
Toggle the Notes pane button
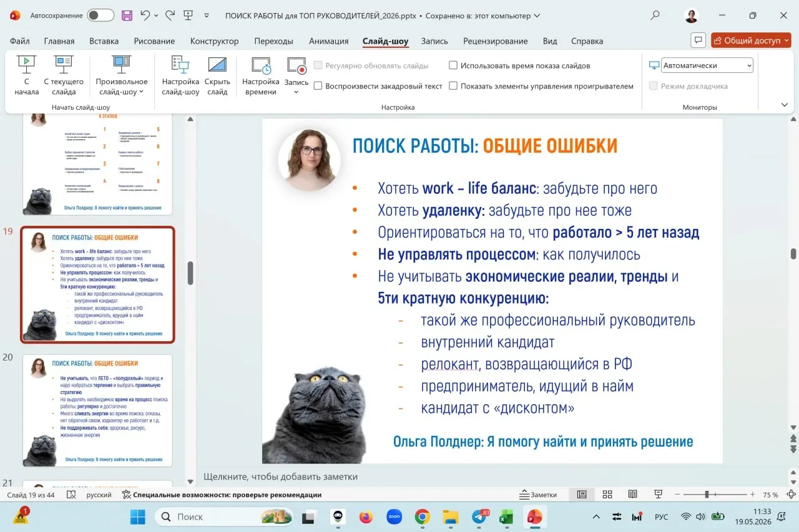pos(538,495)
